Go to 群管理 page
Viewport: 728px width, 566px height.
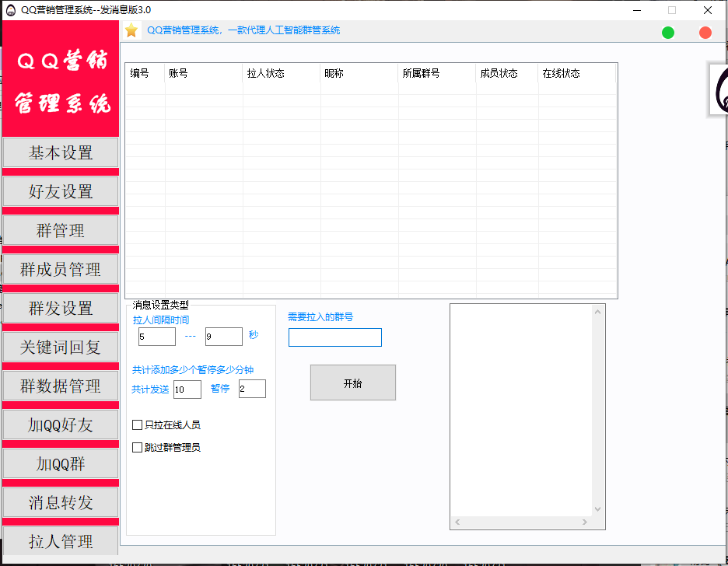pos(61,231)
